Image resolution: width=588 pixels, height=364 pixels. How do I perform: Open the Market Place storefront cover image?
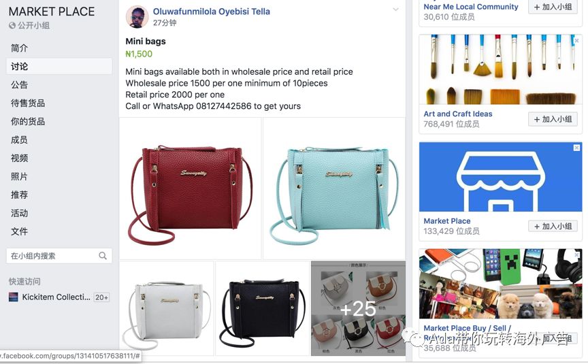500,177
